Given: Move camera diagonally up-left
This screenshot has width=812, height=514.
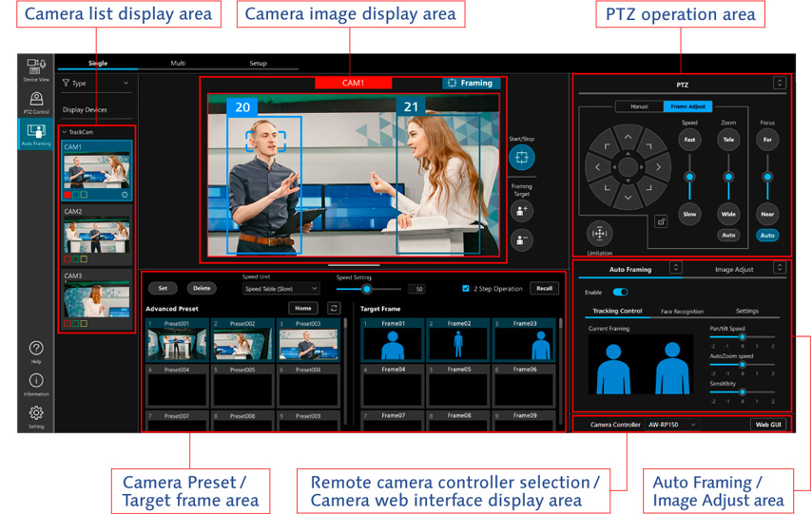Looking at the screenshot, I should click(x=607, y=146).
